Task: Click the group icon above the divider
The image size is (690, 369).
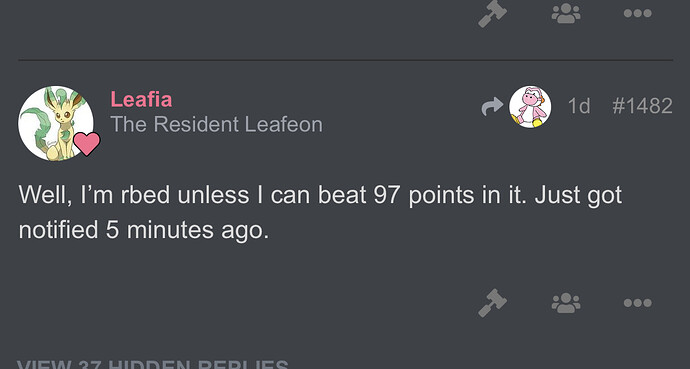Action: click(x=566, y=14)
